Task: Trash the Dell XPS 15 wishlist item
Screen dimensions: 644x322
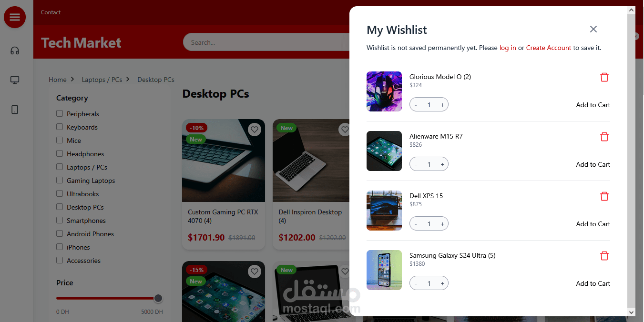Action: click(604, 196)
